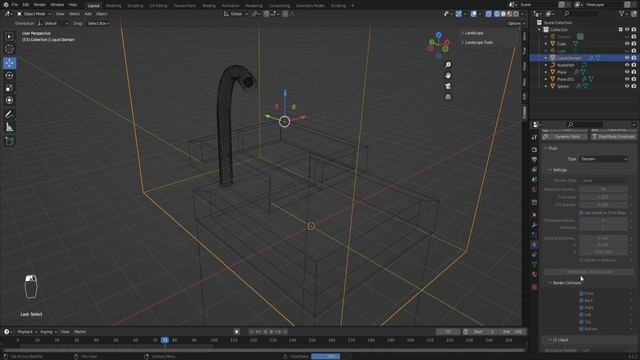Hide the Sphere object in outliner
Image resolution: width=640 pixels, height=360 pixels.
[x=627, y=86]
